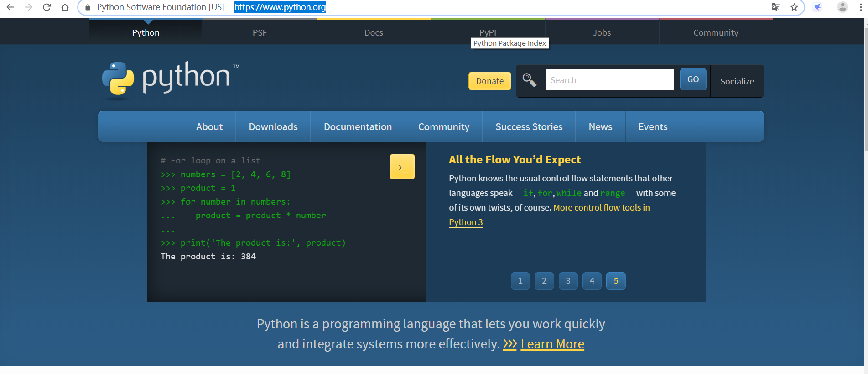The height and width of the screenshot is (374, 868).
Task: Click the browser back arrow
Action: 10,7
